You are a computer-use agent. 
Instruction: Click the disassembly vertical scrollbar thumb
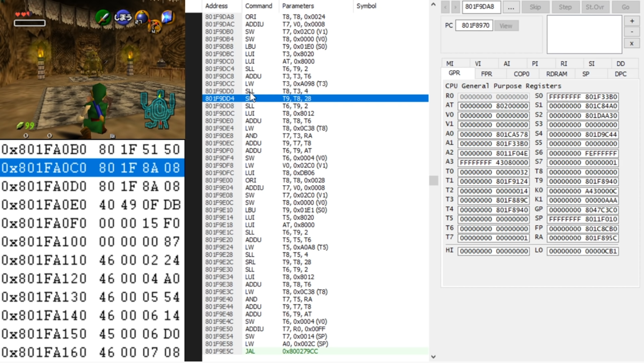[434, 180]
